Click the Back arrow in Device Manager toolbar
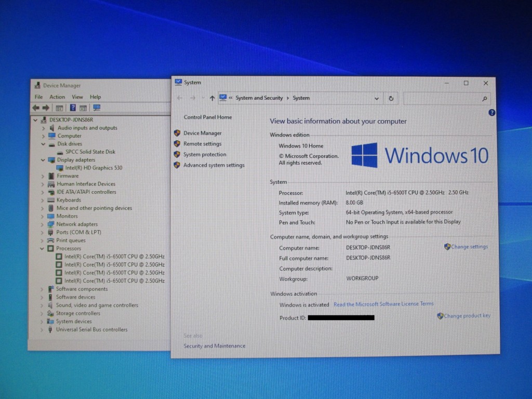 tap(36, 108)
